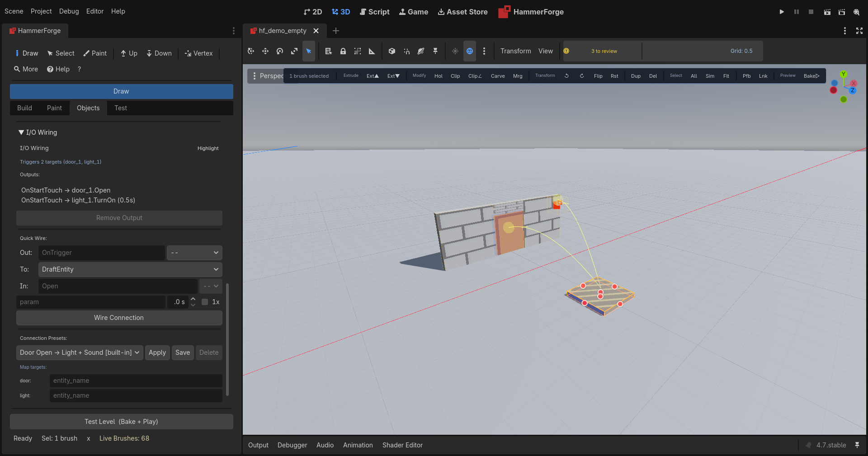The image size is (868, 456).
Task: Click Test Level (Bake + Play) button
Action: pyautogui.click(x=122, y=422)
